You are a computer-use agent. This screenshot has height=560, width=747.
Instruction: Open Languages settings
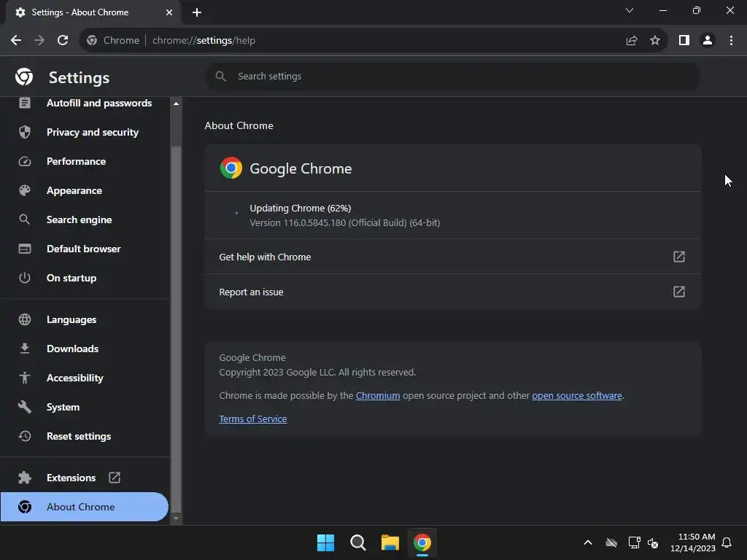coord(85,319)
